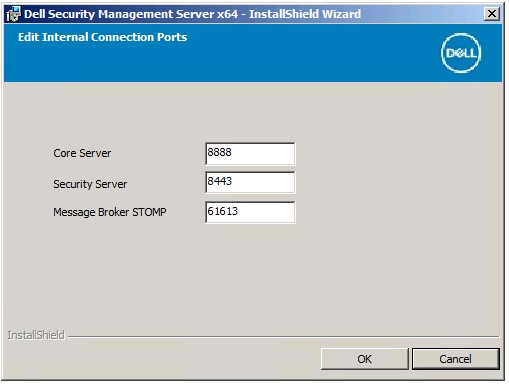Click the Security Server label

click(x=90, y=184)
